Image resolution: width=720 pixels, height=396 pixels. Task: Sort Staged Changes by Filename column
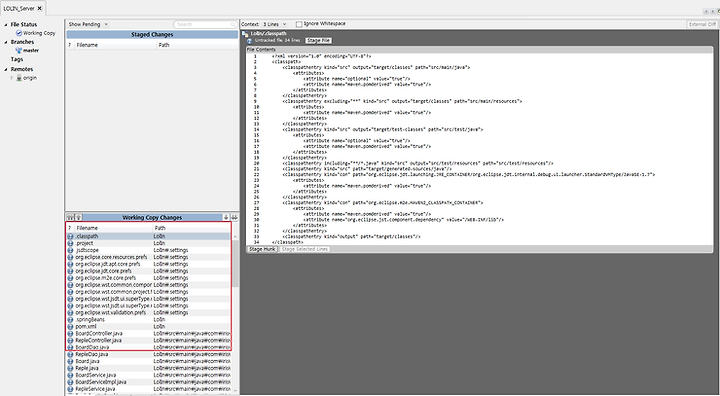pos(115,45)
